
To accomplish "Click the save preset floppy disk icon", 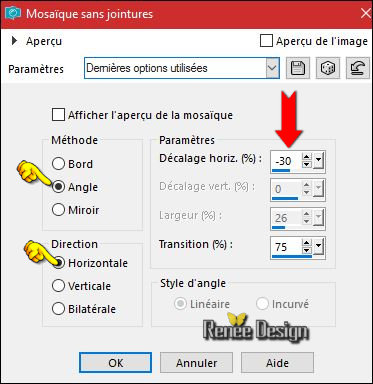I will (298, 68).
